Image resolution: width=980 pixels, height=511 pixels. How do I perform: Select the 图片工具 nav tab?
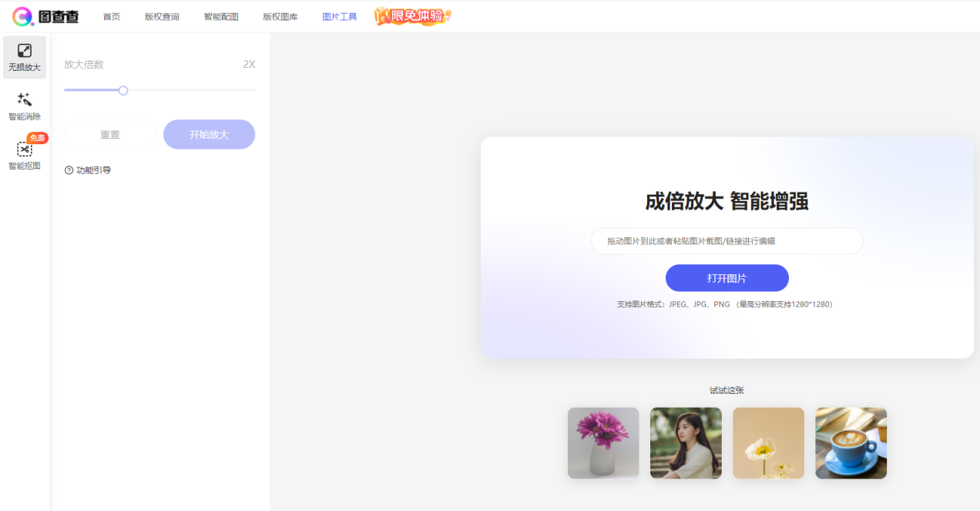click(x=339, y=15)
